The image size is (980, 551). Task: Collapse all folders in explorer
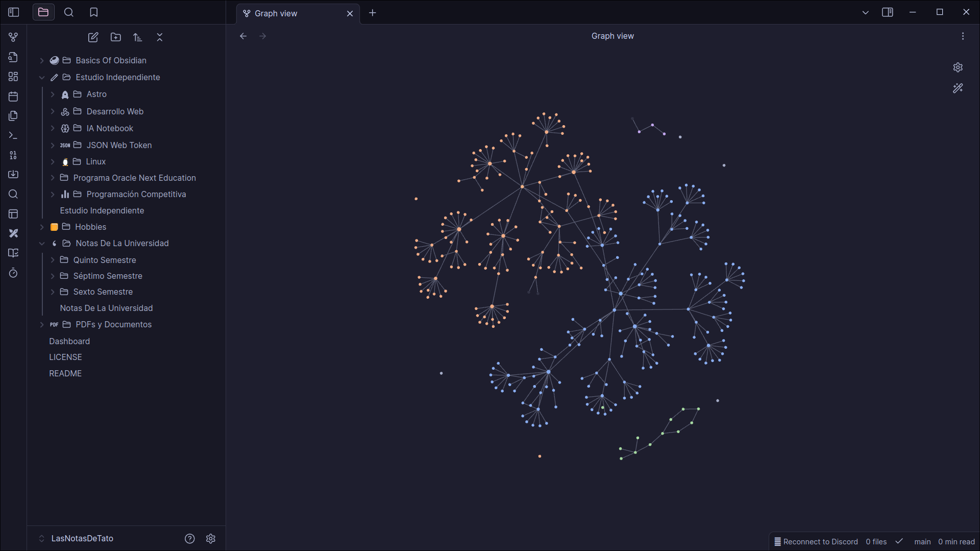[x=160, y=37]
